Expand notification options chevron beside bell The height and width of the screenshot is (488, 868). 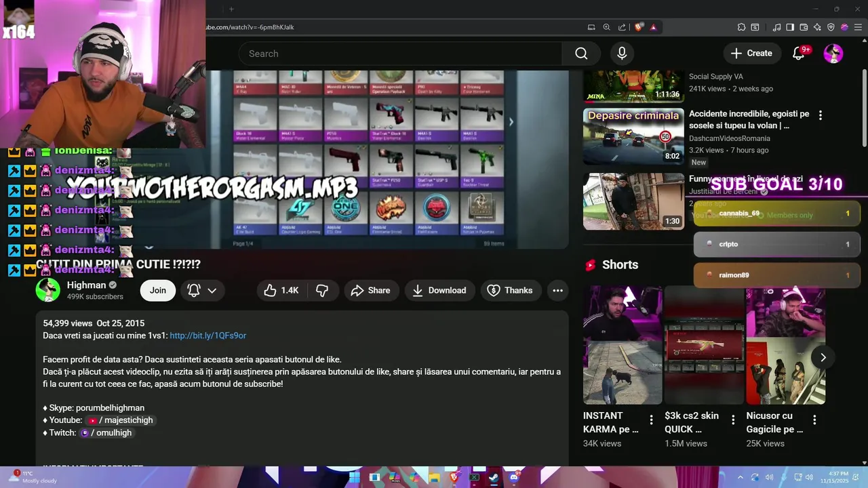tap(212, 290)
